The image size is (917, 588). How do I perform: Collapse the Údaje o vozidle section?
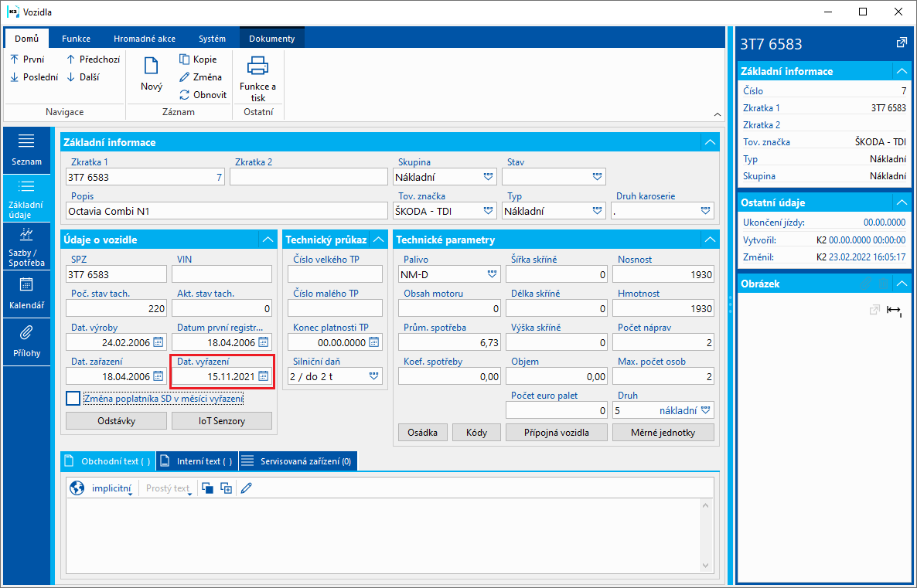click(x=268, y=240)
